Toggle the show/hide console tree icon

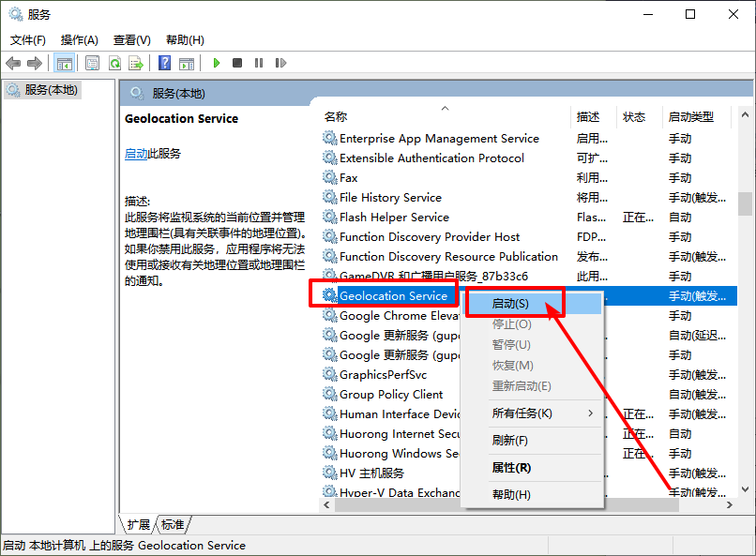click(65, 63)
